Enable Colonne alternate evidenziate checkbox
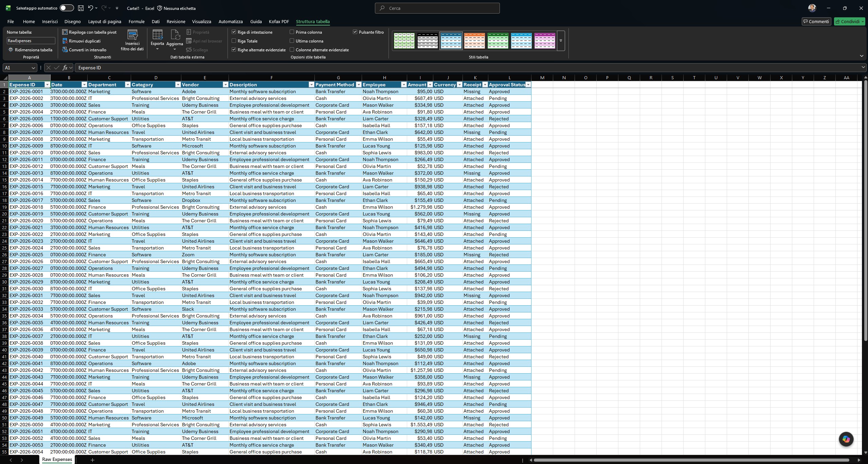 [292, 50]
